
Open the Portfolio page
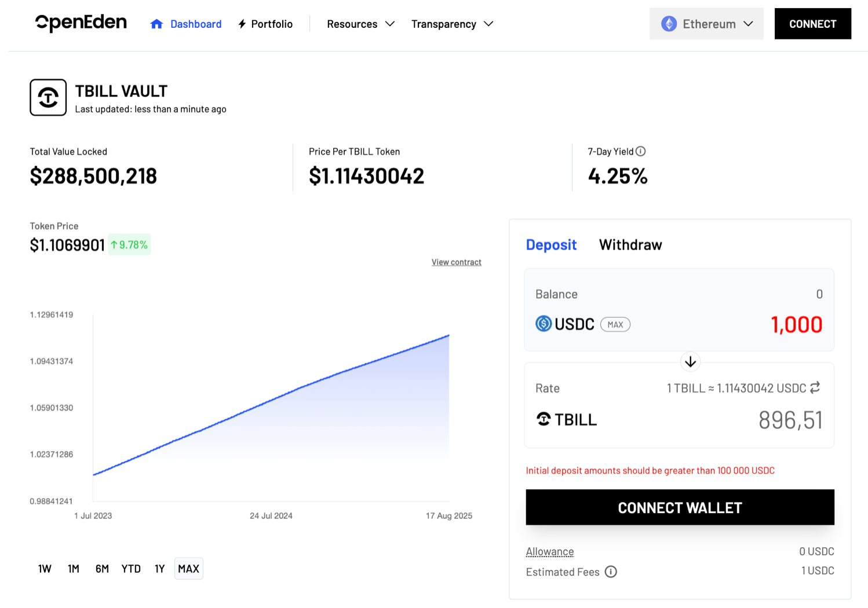tap(265, 24)
